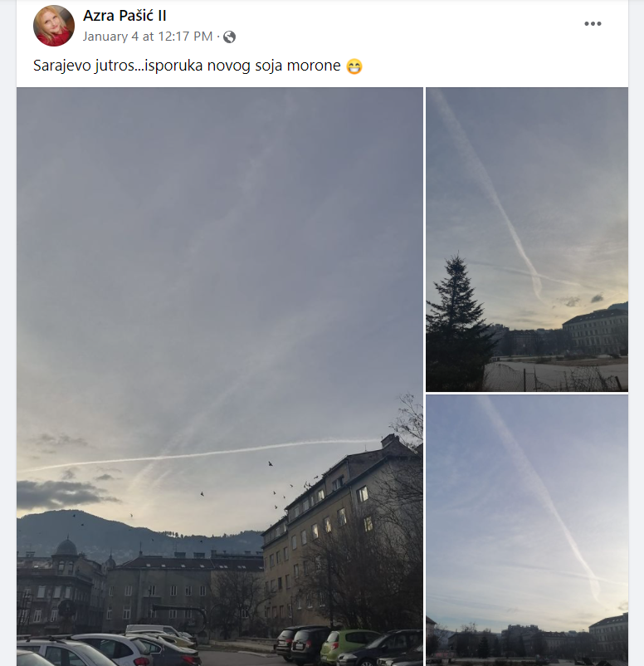Click the post caption text about Sarajevo
This screenshot has height=666, width=644.
click(x=187, y=66)
